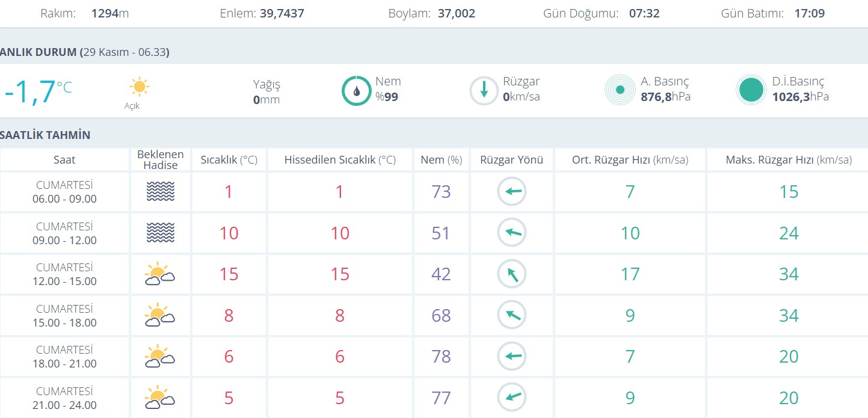
Task: Click the A. Basınç concentric circles icon
Action: pyautogui.click(x=620, y=91)
